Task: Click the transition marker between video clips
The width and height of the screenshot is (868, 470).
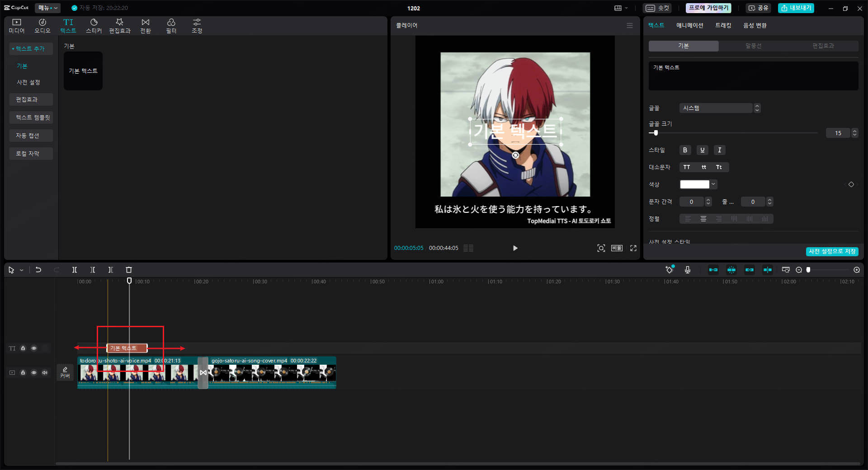Action: tap(203, 372)
